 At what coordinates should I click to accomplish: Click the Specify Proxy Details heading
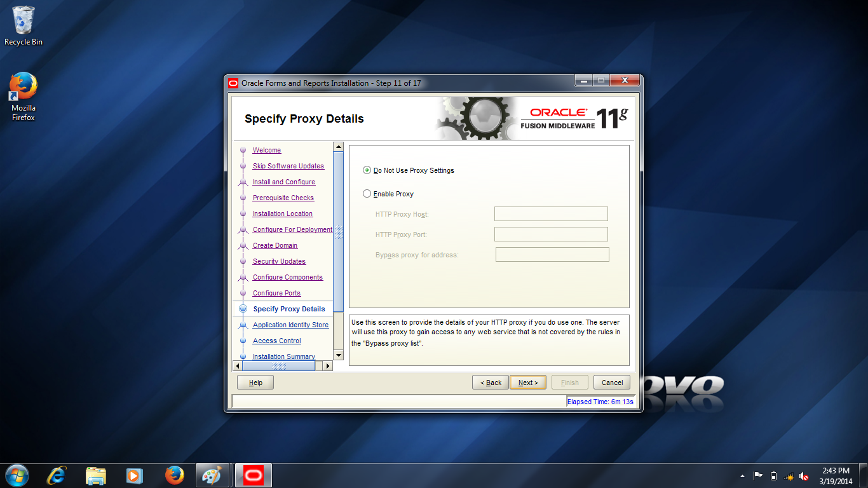pyautogui.click(x=304, y=119)
